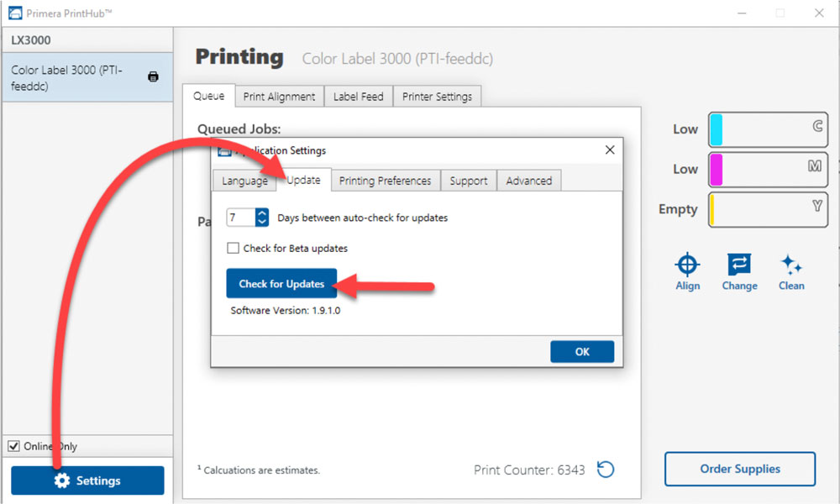Click the Clean print head icon
This screenshot has height=504, width=840.
[x=791, y=271]
